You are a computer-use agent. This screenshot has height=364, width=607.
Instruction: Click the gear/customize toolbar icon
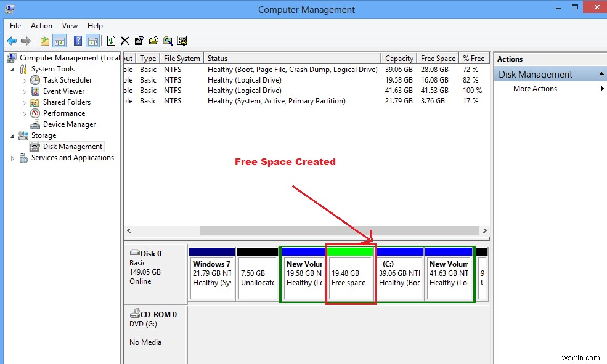(181, 41)
